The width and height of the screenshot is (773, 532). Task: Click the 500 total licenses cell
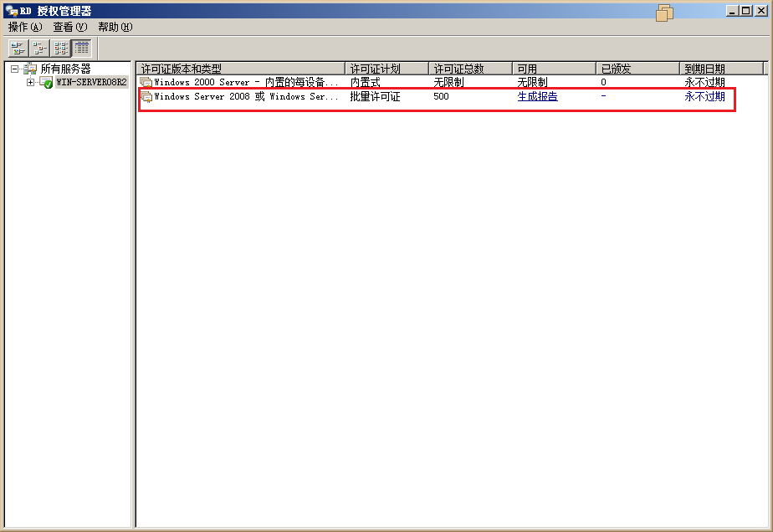(x=441, y=97)
